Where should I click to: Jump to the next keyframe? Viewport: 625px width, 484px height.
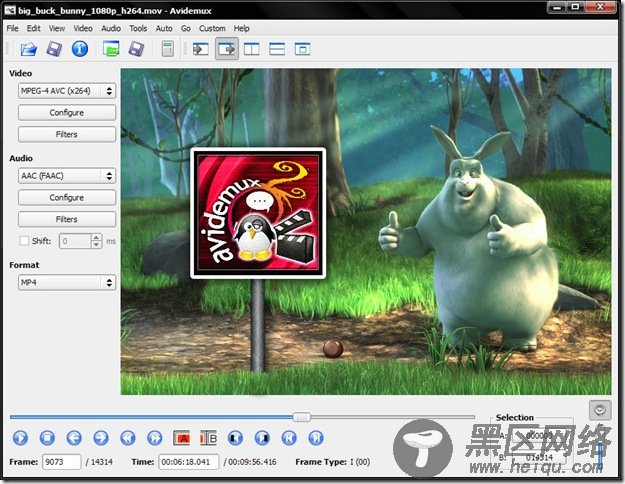[154, 438]
